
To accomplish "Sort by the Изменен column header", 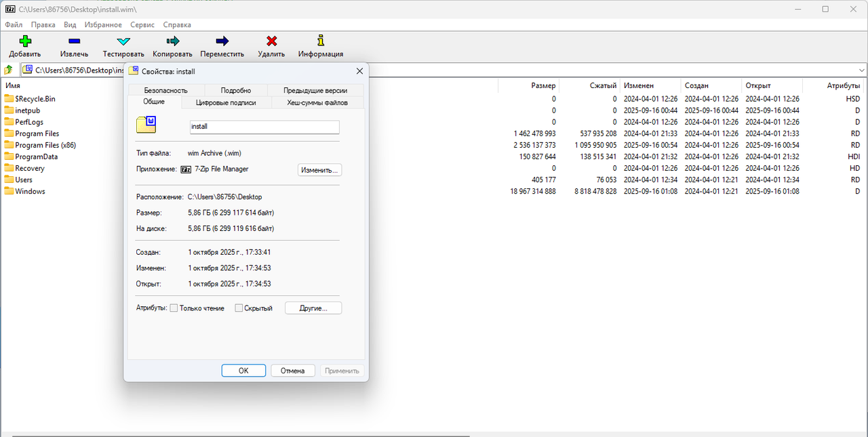I will [639, 85].
